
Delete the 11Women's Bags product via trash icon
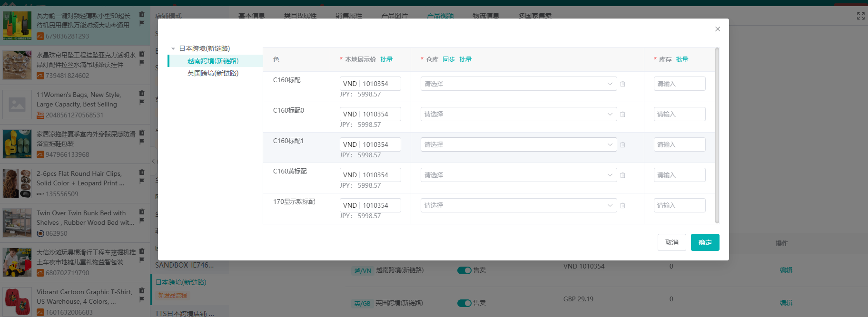(142, 93)
